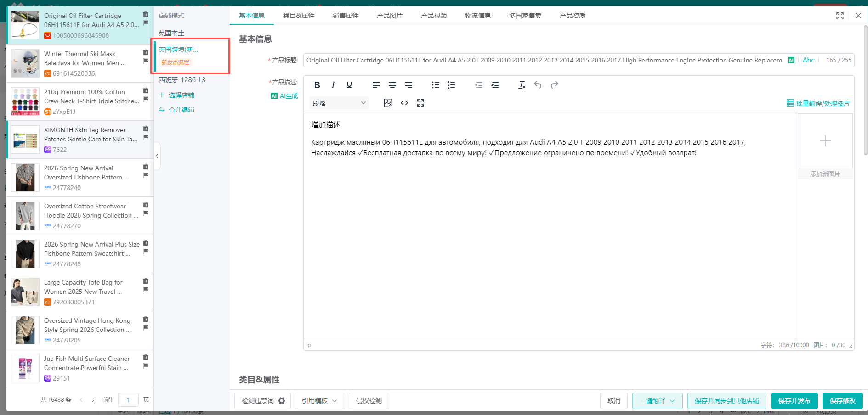Click the insert image icon in editor
This screenshot has height=415, width=868.
[388, 103]
